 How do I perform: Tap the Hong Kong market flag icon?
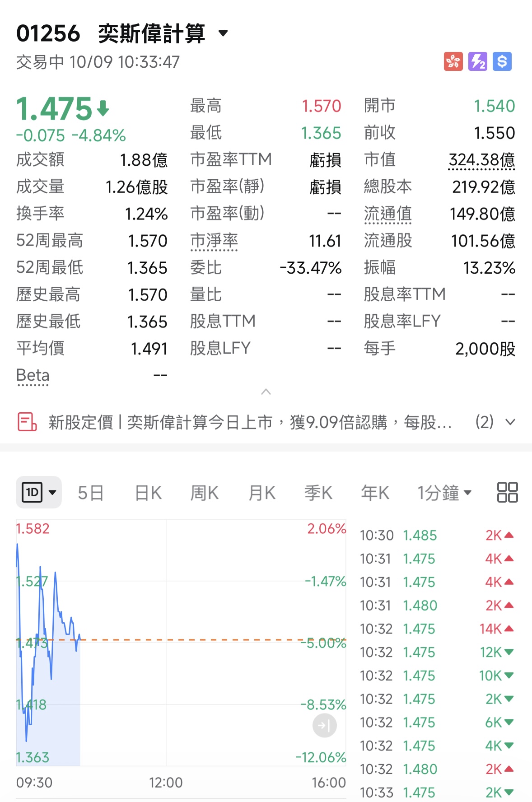click(x=453, y=61)
